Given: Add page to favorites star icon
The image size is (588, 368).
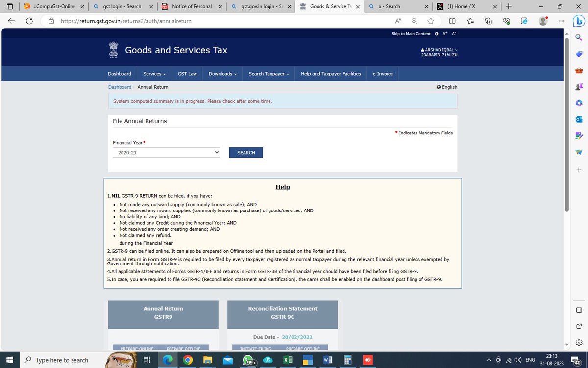Looking at the screenshot, I should [x=431, y=21].
